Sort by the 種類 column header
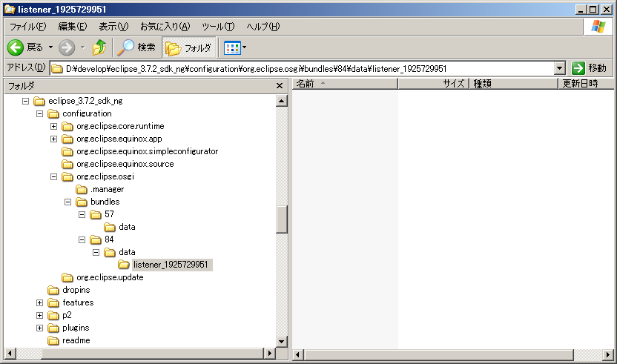Screen dimensions: 617x364 (x=513, y=84)
